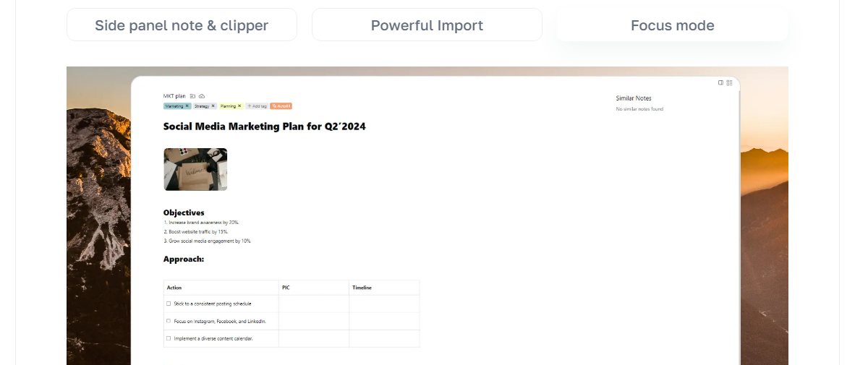Click the note title Social Media Marketing Plan
Screen dimensions: 868x365
(x=264, y=126)
